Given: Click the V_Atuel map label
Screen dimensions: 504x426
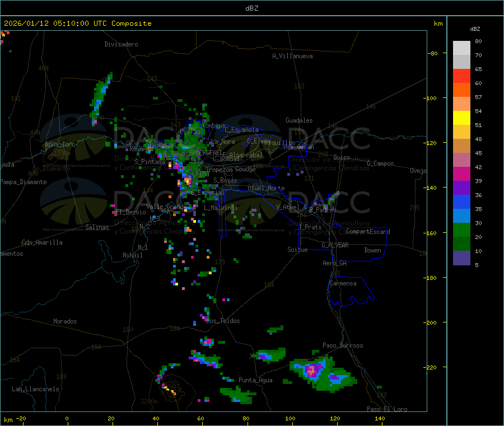Looking at the screenshot, I should coord(288,207).
